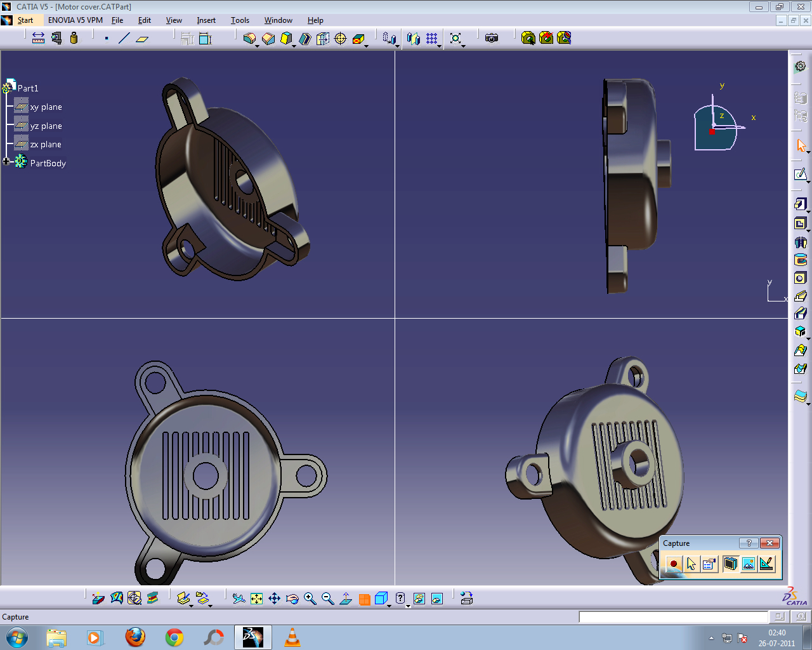Click the Zoom In magnifier icon
This screenshot has width=812, height=650.
coord(310,599)
